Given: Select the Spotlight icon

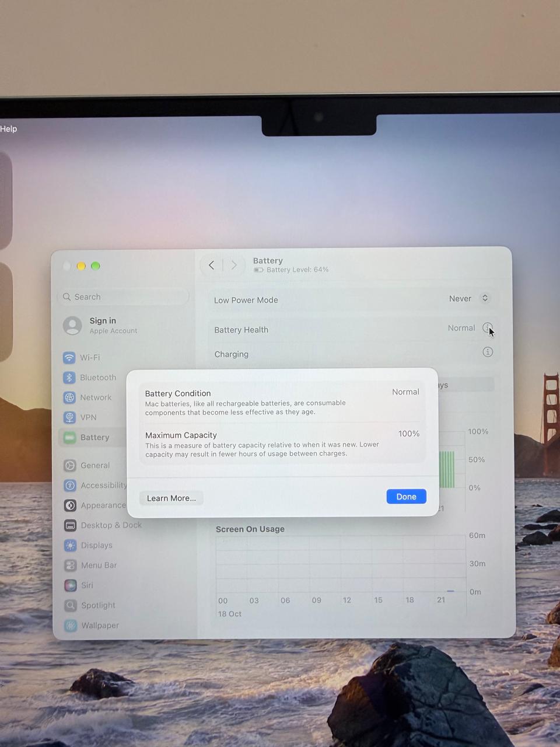Looking at the screenshot, I should 70,605.
